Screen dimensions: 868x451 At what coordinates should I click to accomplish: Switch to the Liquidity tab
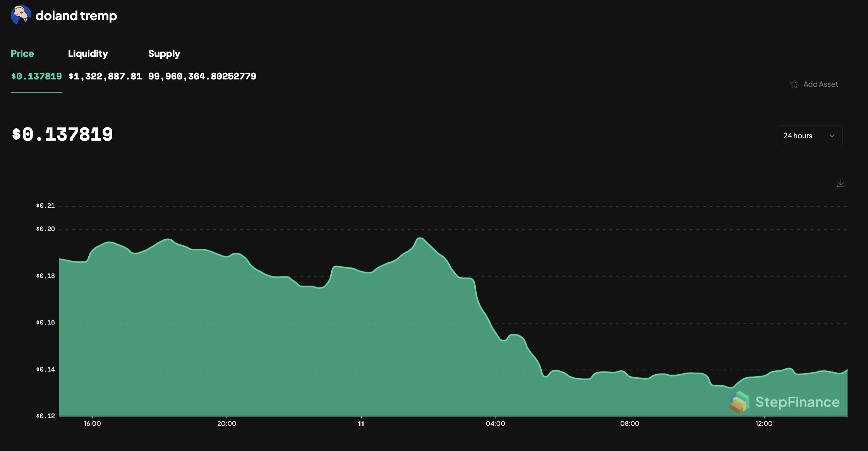pos(88,53)
